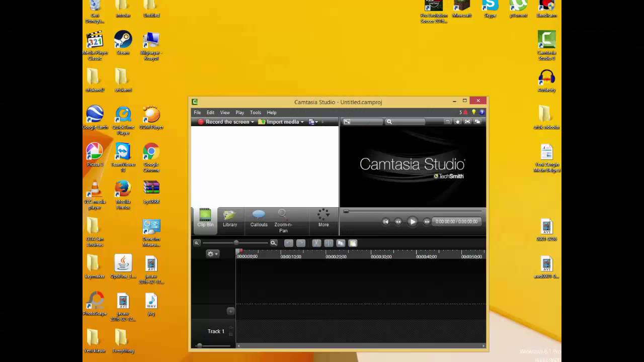Open the Produce and share dropdown icon

click(x=313, y=122)
